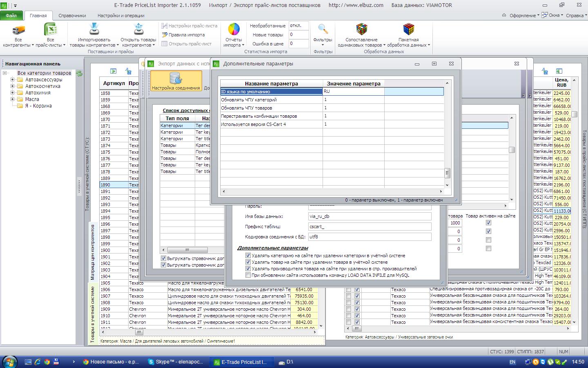The height and width of the screenshot is (368, 588).
Task: Click the right price table vertical scrollbar thumb
Action: (574, 114)
